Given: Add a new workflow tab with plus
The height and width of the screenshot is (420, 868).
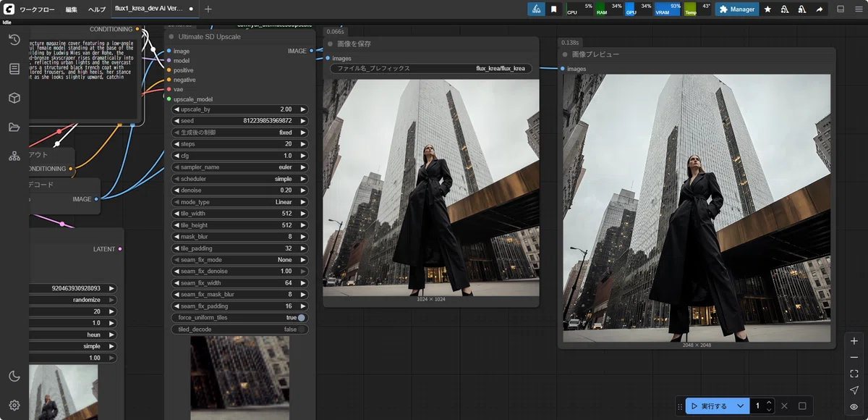Looking at the screenshot, I should tap(208, 9).
